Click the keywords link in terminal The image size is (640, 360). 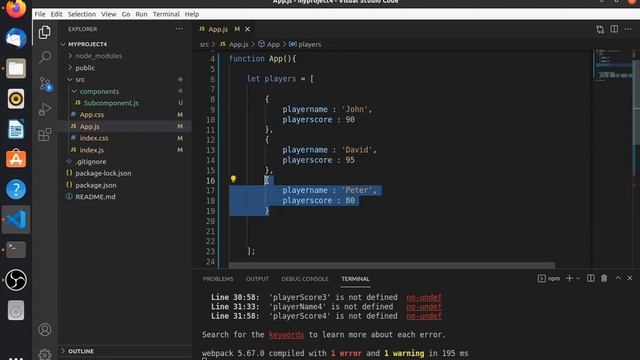pyautogui.click(x=286, y=335)
